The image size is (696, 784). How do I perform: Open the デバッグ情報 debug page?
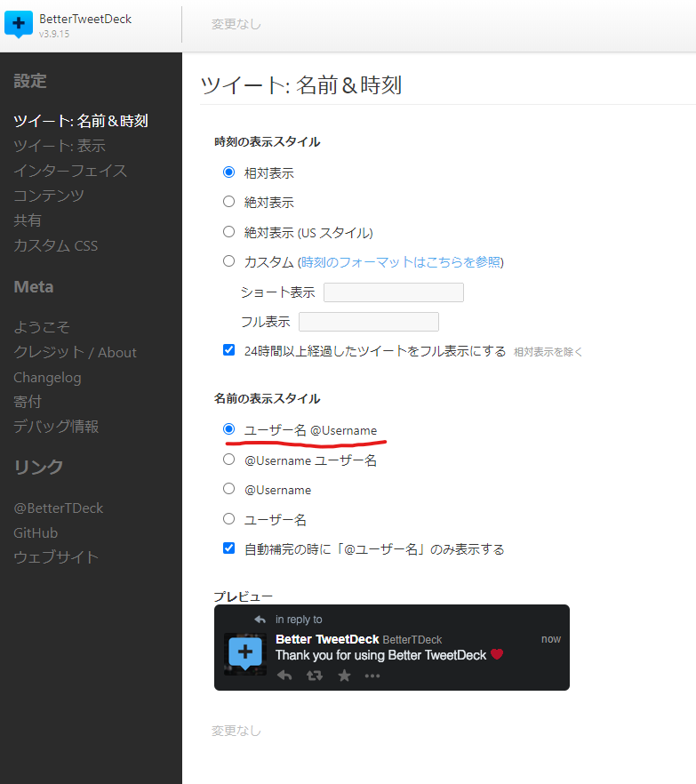point(56,427)
